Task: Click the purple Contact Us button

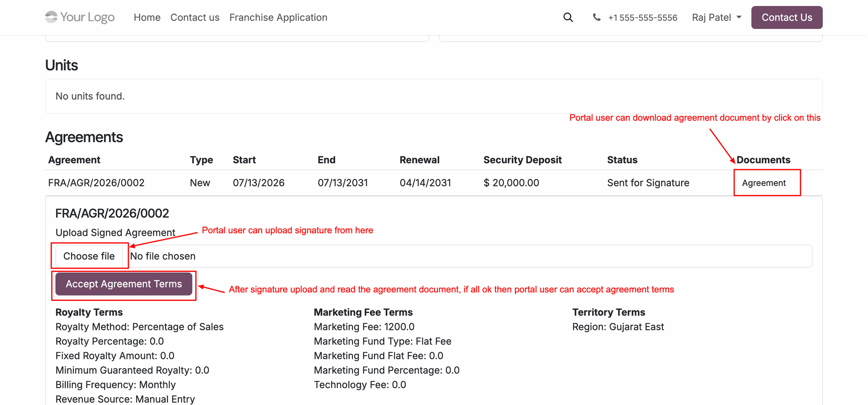Action: 787,18
